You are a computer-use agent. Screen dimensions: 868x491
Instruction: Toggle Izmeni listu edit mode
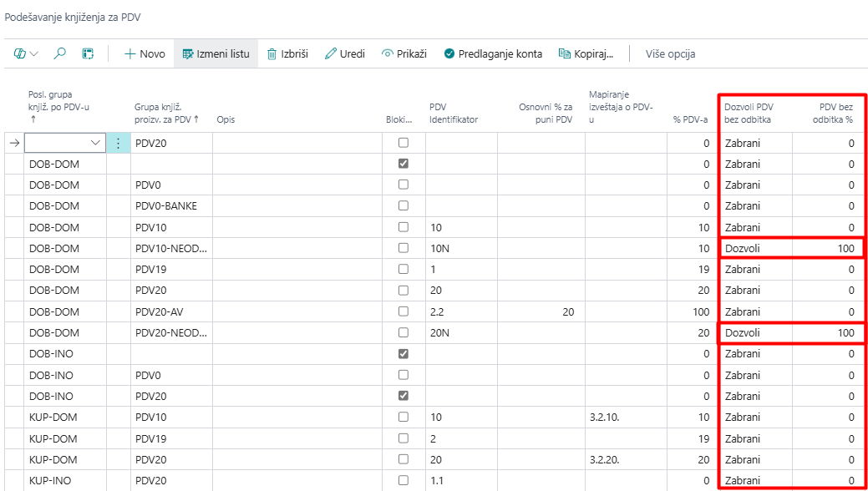pos(216,53)
